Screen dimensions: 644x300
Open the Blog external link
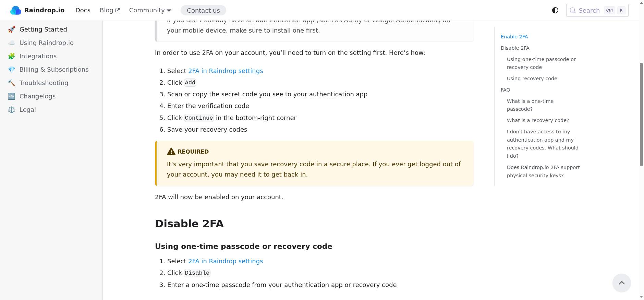[x=109, y=10]
